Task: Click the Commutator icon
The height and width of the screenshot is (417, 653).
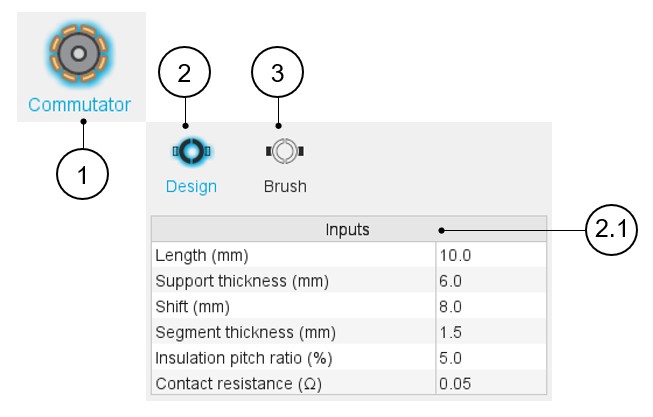Action: click(x=80, y=54)
